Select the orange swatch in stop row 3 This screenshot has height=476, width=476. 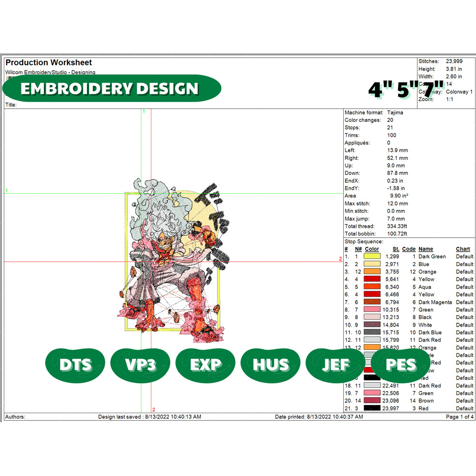coord(372,272)
